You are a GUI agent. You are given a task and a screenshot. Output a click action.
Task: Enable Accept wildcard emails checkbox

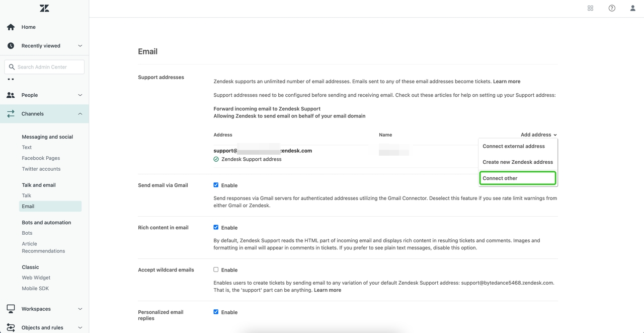[x=216, y=270]
